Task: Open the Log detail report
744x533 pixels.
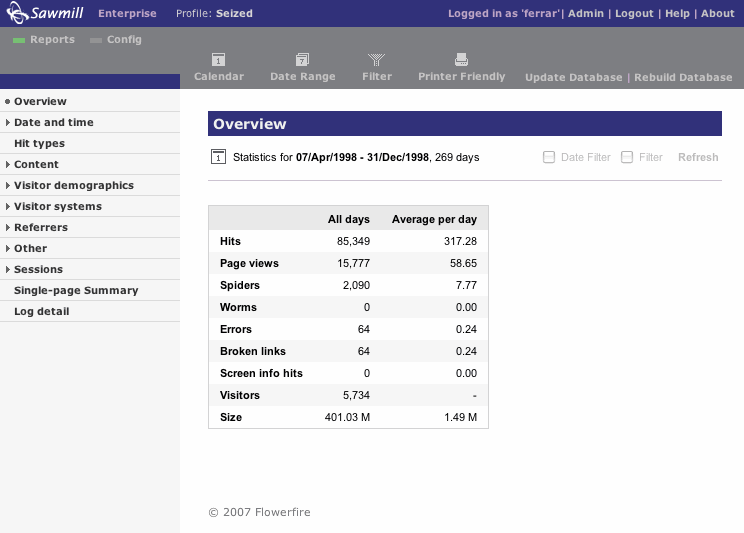Action: 41,311
